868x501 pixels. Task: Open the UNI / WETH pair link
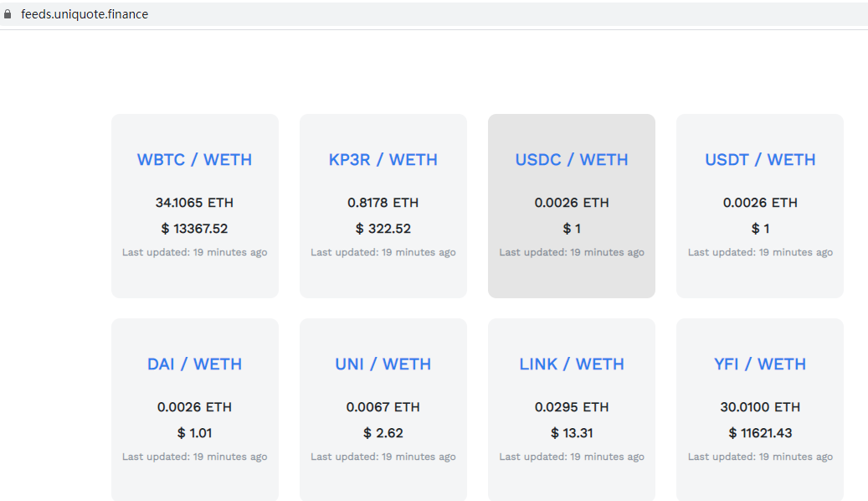[383, 364]
